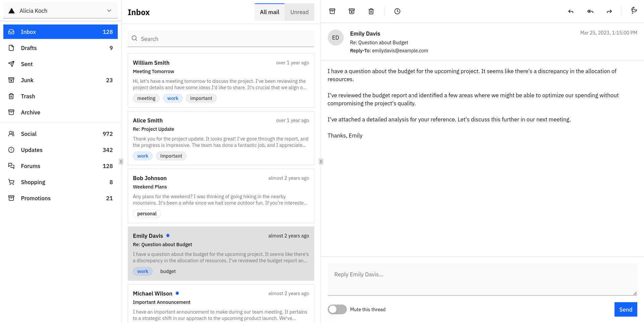Open the Social category
This screenshot has width=644, height=323.
pyautogui.click(x=60, y=134)
